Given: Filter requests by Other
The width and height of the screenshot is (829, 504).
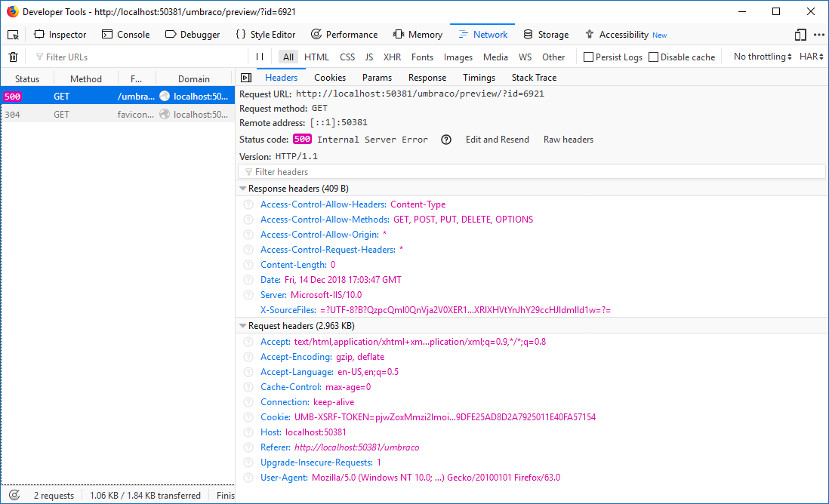Looking at the screenshot, I should (553, 57).
